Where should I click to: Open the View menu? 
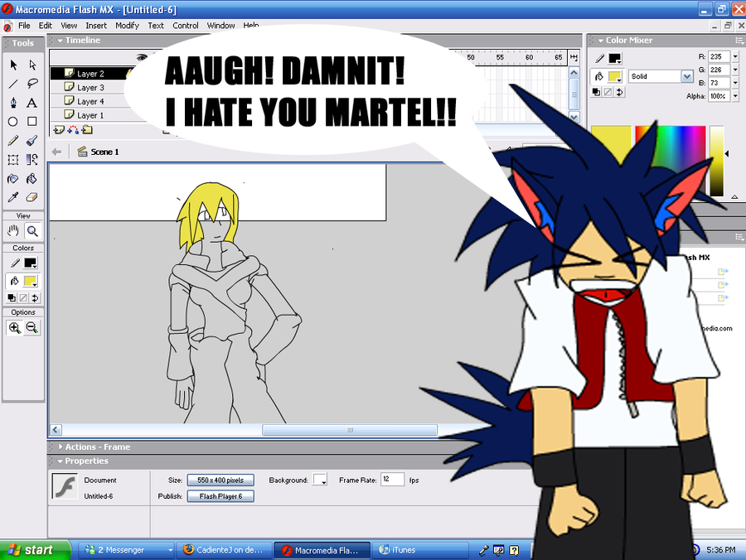click(69, 26)
